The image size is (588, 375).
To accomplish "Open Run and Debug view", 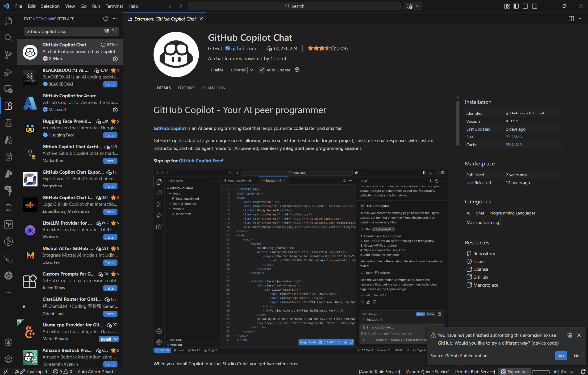I will click(8, 72).
